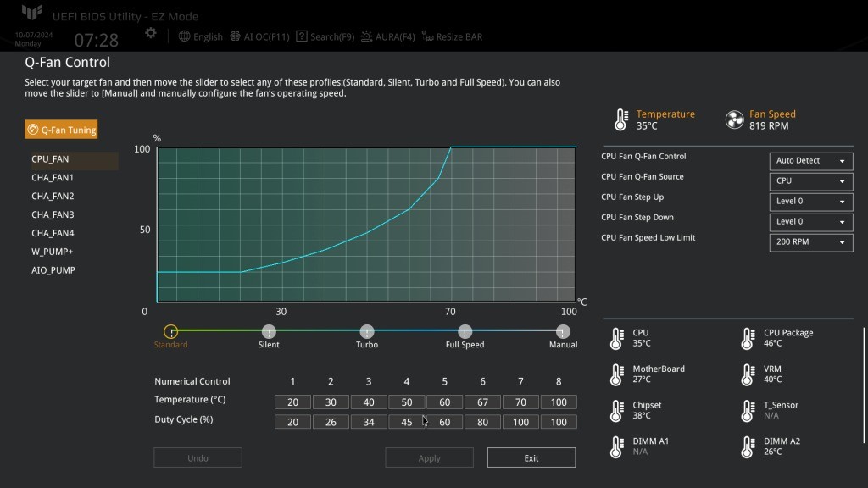Click the AURA(F4) lighting icon
The image size is (868, 488).
[366, 36]
